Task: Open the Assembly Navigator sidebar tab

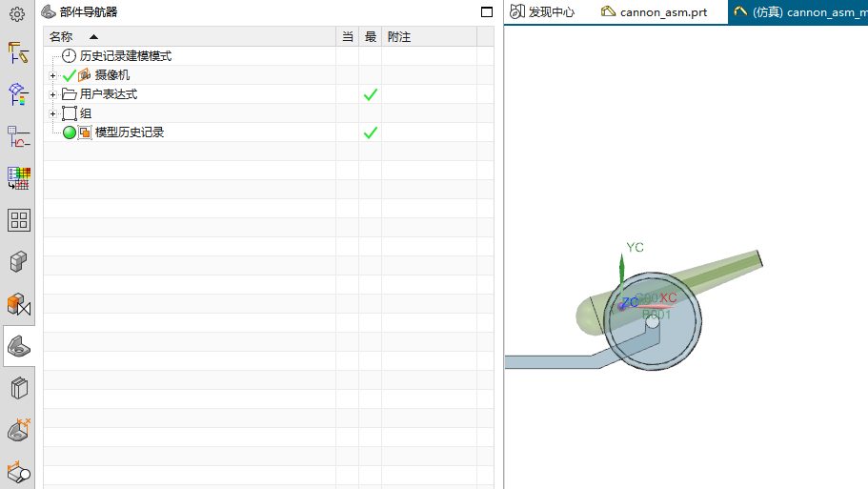Action: click(x=18, y=262)
